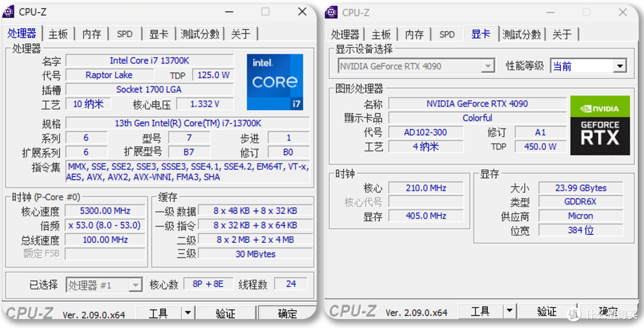This screenshot has height=328, width=644.
Task: Click the 8 x 2 MB + 2 x 4 MB value
Action: [255, 240]
